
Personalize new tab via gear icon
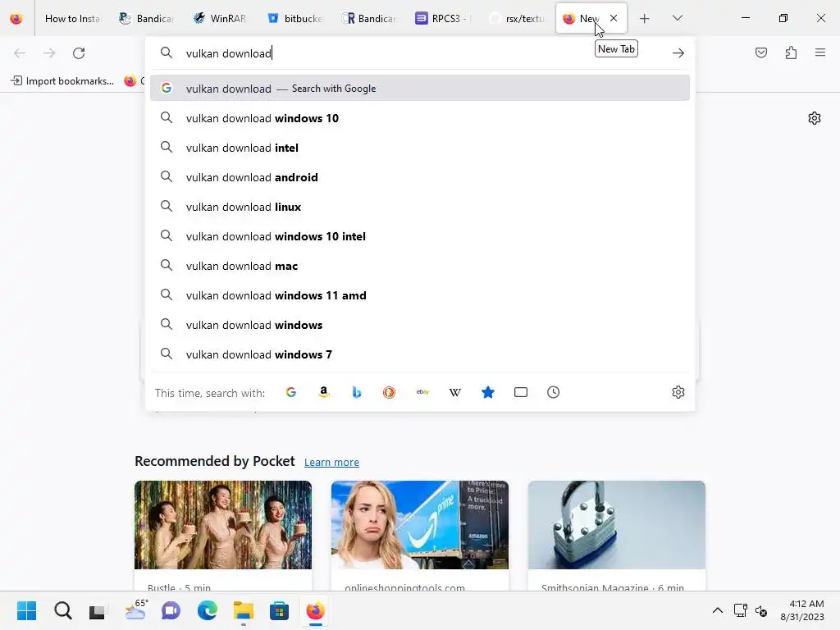815,118
